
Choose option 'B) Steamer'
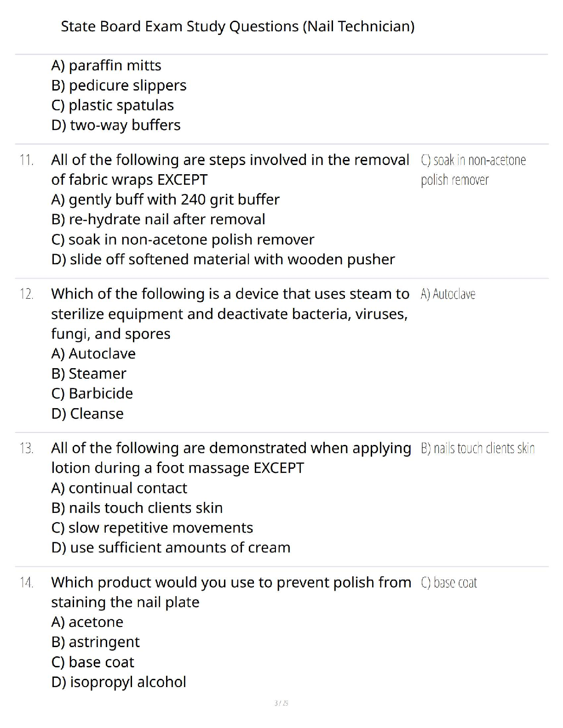(x=89, y=374)
